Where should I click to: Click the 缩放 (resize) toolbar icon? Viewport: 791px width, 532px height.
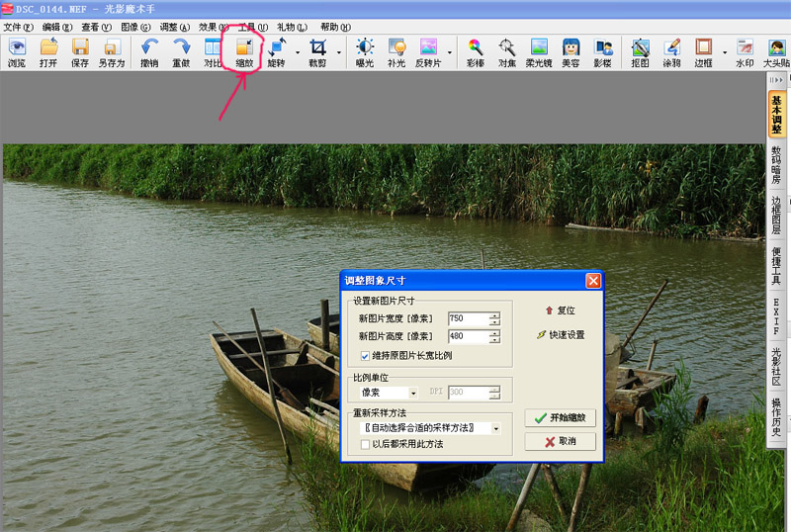coord(244,51)
